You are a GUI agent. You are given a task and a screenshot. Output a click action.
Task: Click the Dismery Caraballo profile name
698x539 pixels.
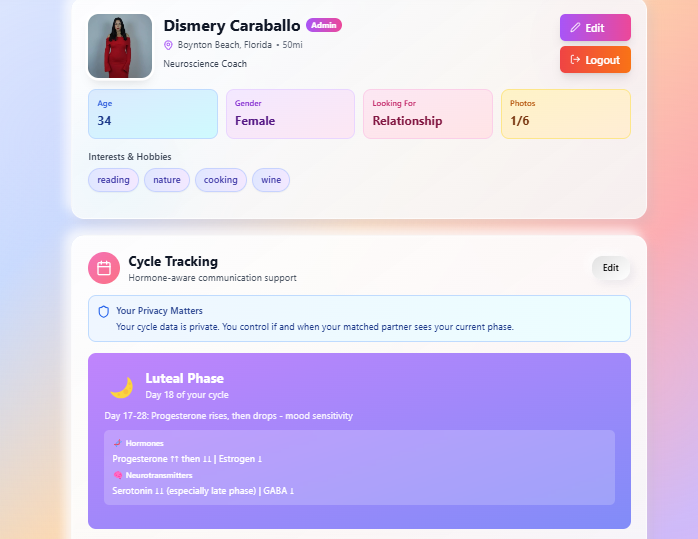pos(231,25)
